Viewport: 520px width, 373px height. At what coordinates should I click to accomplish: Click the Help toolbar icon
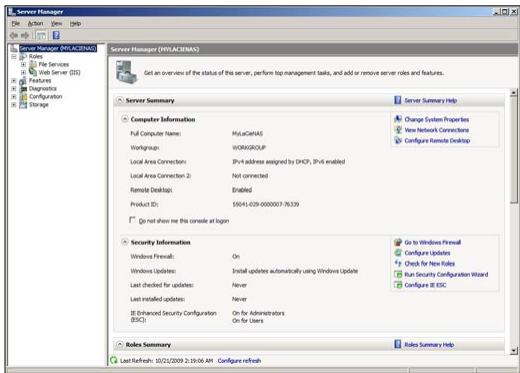click(x=56, y=35)
